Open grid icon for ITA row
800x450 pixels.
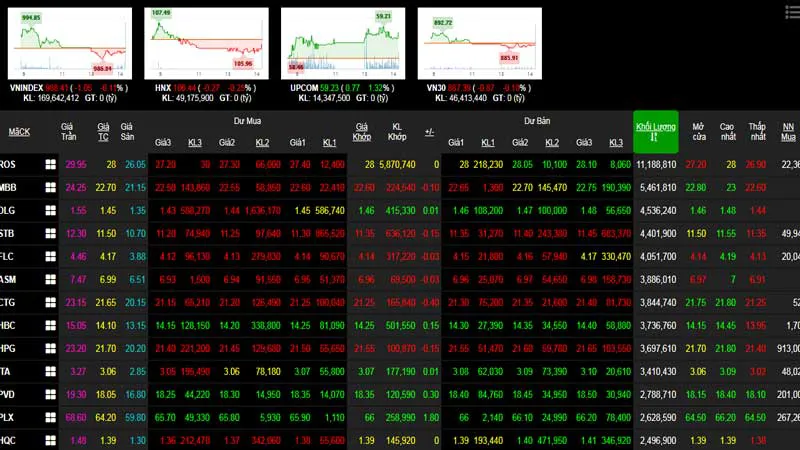pos(51,371)
